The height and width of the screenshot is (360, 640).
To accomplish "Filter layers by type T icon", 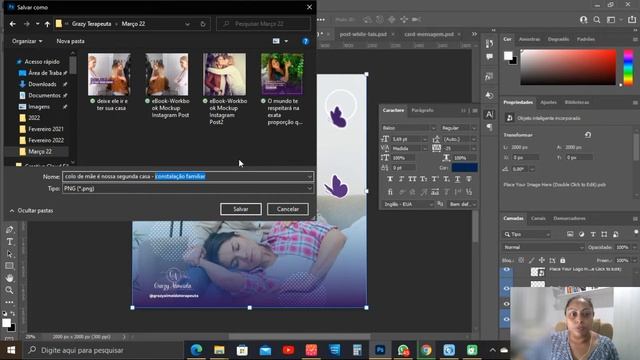I will click(593, 234).
